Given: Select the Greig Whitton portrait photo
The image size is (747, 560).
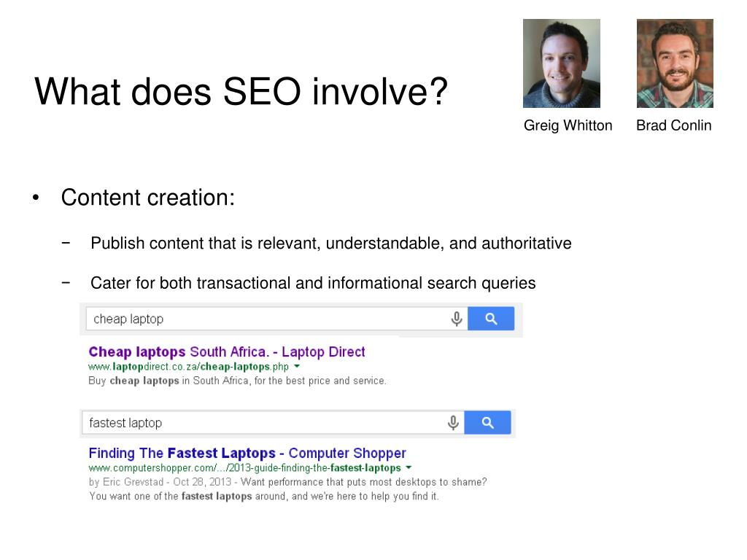Looking at the screenshot, I should tap(562, 63).
